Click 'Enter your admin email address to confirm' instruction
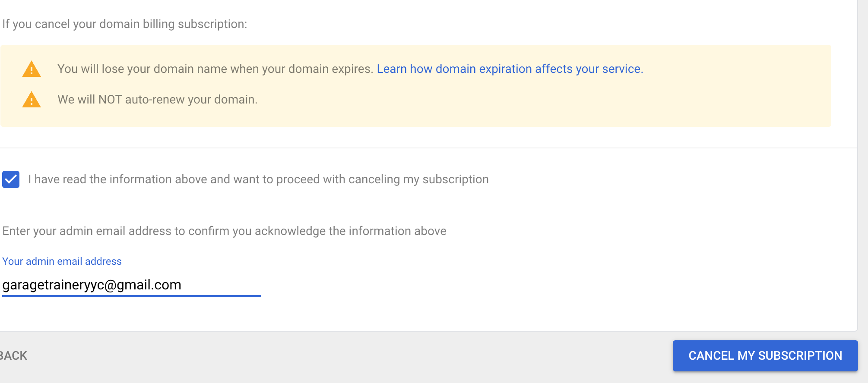The width and height of the screenshot is (868, 383). [x=224, y=231]
